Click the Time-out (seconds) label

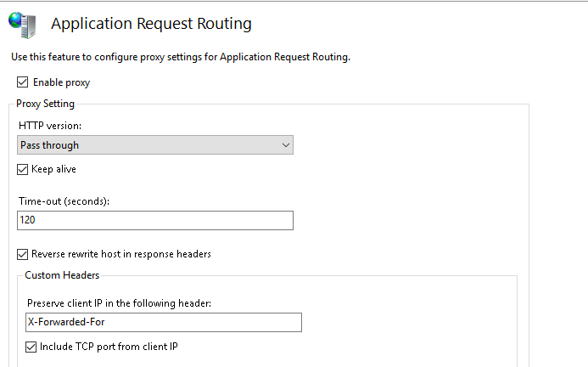pos(64,200)
